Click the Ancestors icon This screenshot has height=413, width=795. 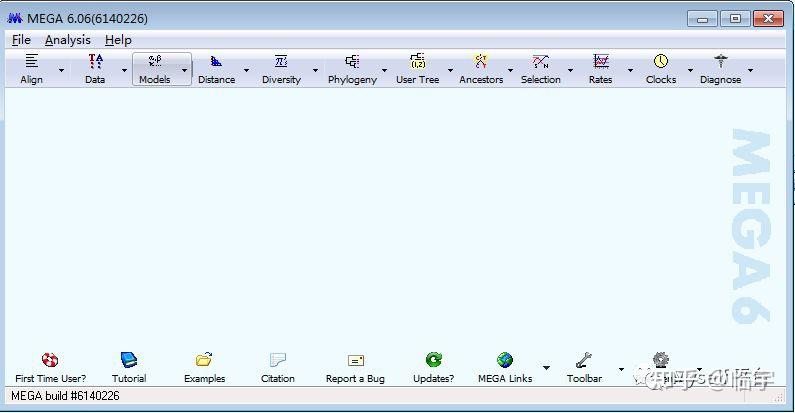pos(481,61)
